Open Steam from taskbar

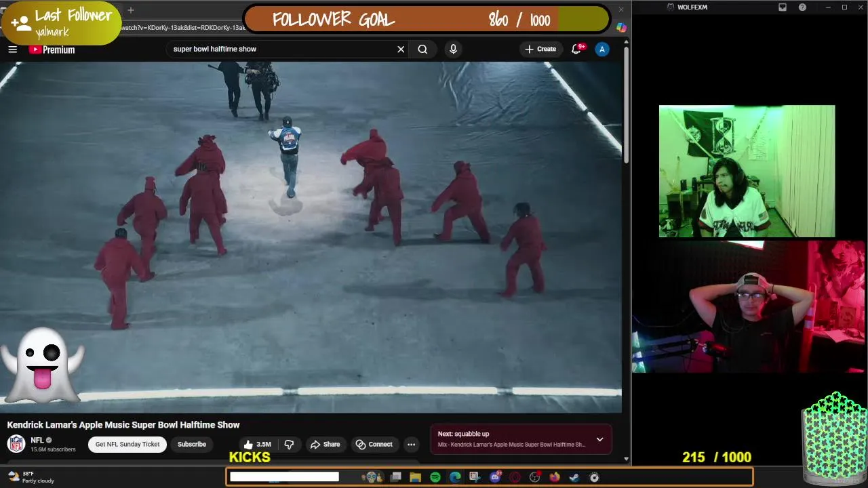(574, 477)
